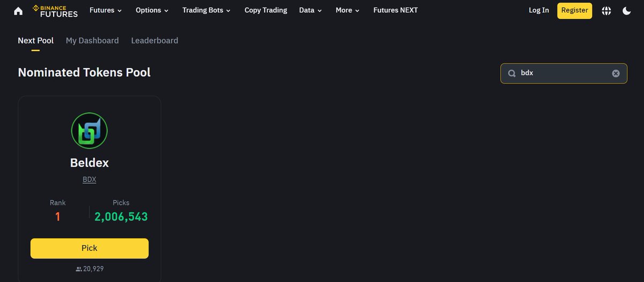This screenshot has width=644, height=282.
Task: Go to the home icon
Action: pos(18,11)
